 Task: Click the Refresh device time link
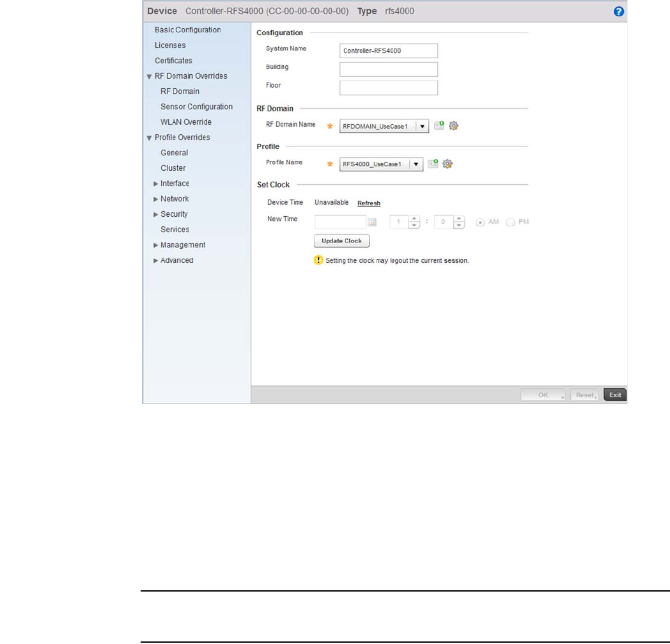(369, 203)
